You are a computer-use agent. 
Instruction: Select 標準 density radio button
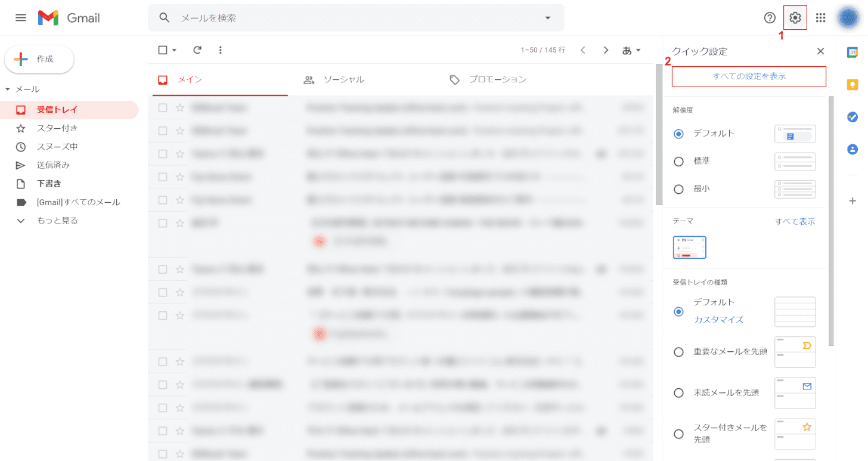[678, 161]
